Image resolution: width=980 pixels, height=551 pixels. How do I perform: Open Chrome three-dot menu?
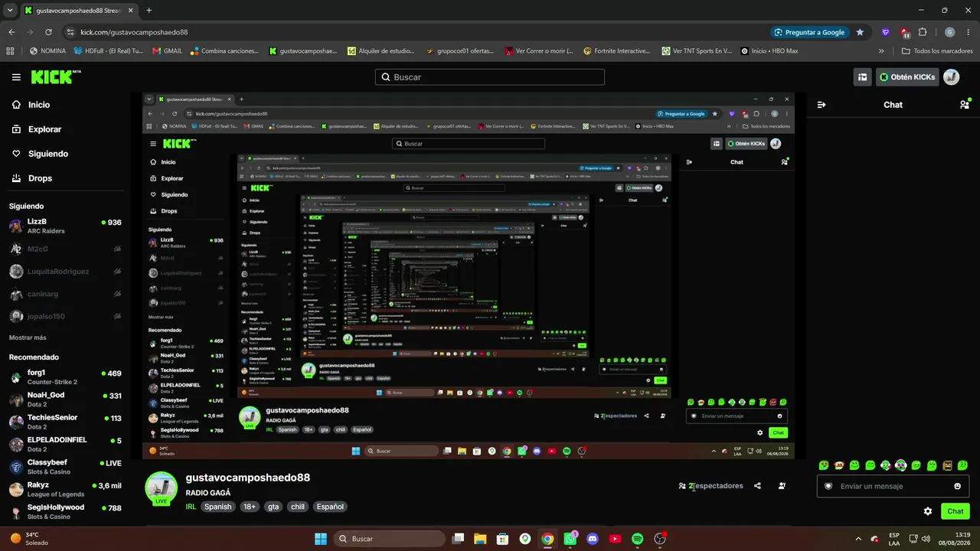point(968,32)
